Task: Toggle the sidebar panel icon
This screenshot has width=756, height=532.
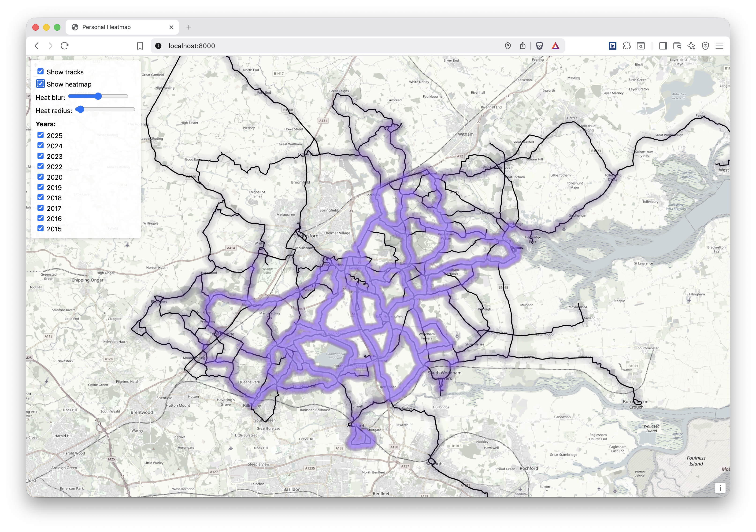Action: [x=663, y=46]
